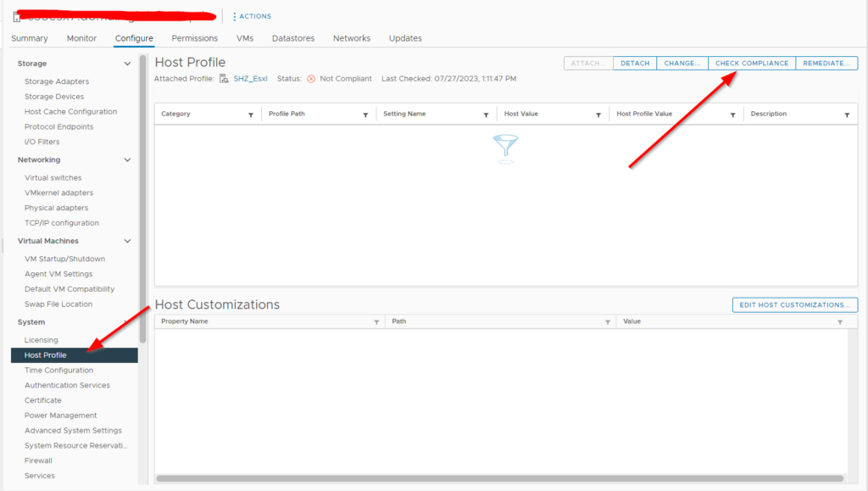Select Agent VM Settings
868x491 pixels.
[x=58, y=274]
